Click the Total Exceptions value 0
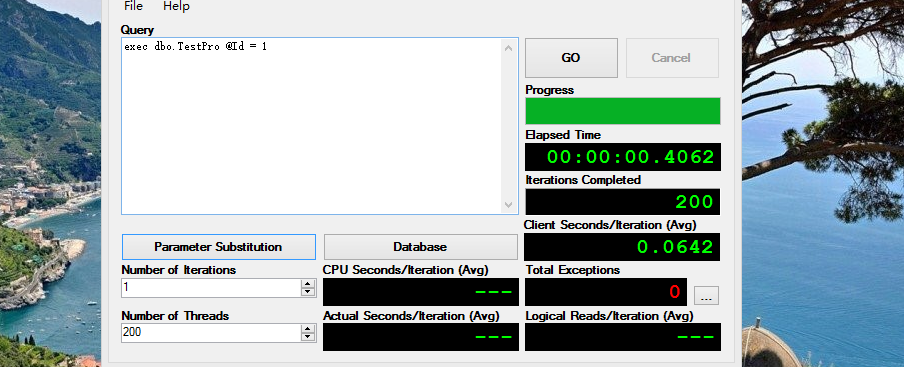Viewport: 904px width, 367px height. tap(675, 292)
